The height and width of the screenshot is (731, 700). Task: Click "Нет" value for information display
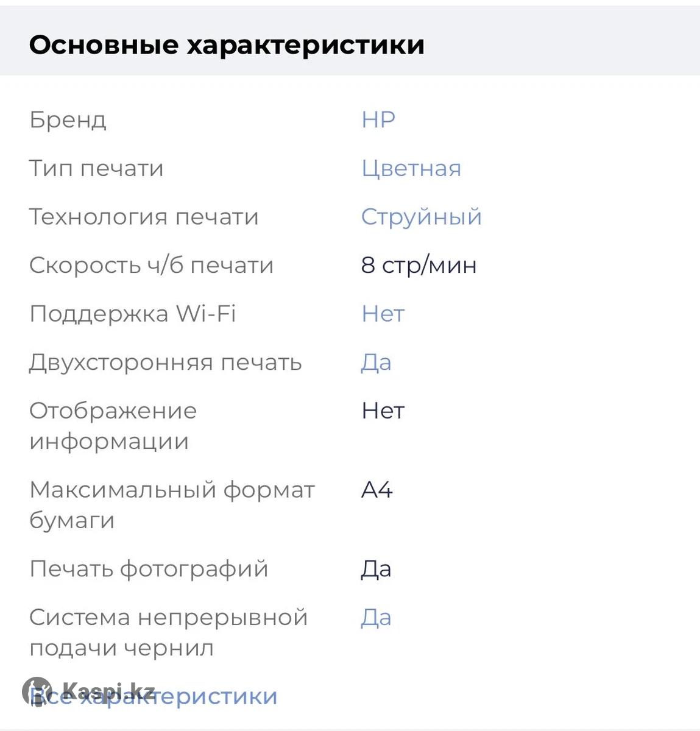[383, 411]
